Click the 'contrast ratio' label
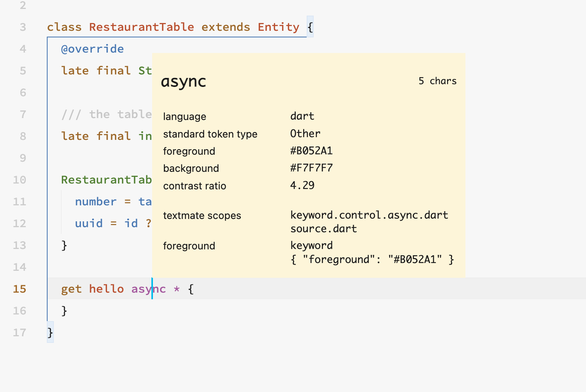The width and height of the screenshot is (586, 392). 195,186
